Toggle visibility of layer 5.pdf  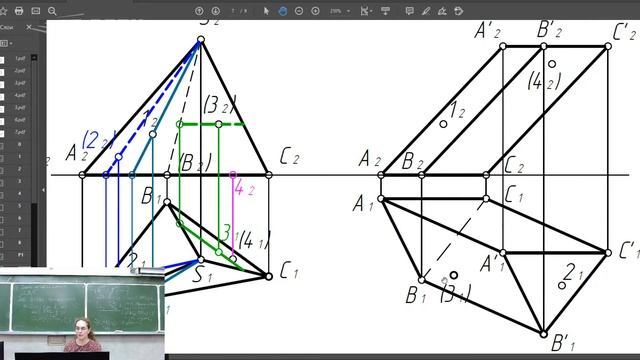2,109
